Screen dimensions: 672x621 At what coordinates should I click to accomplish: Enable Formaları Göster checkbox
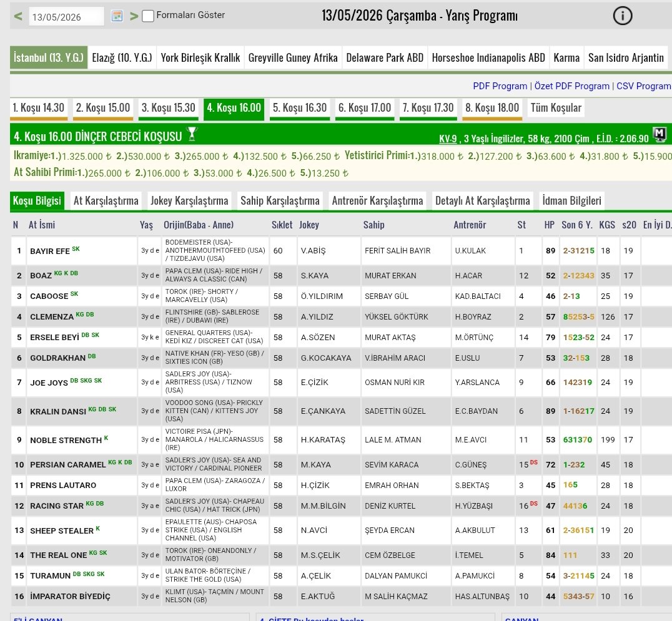(148, 16)
